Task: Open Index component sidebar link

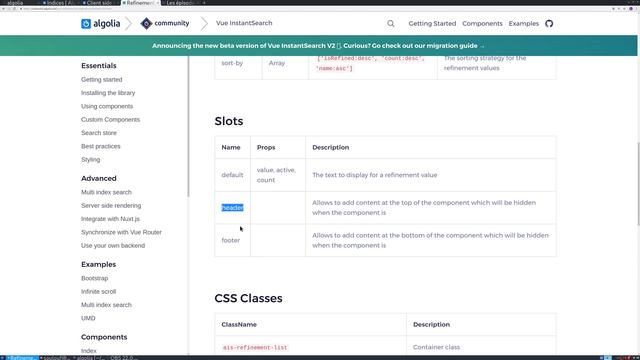Action: coord(89,351)
